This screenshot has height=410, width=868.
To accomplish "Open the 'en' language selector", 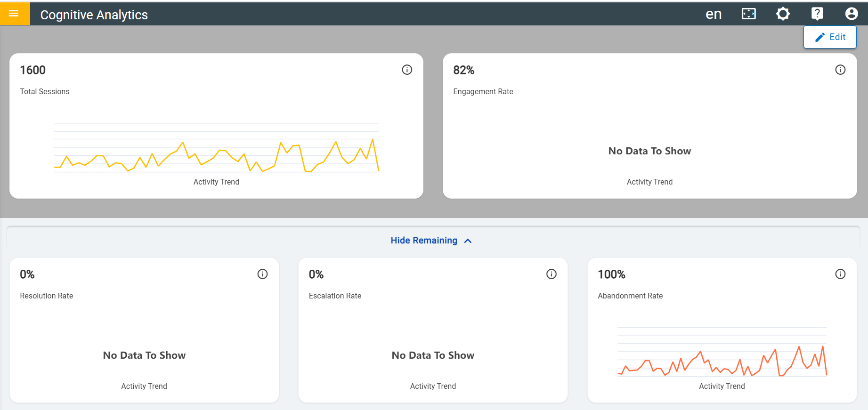I will coord(713,14).
